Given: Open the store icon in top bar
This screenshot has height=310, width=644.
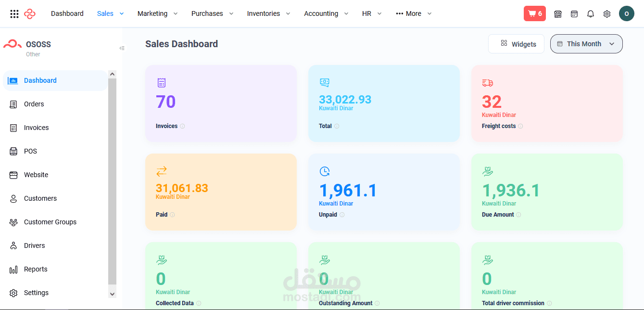Looking at the screenshot, I should click(x=558, y=14).
